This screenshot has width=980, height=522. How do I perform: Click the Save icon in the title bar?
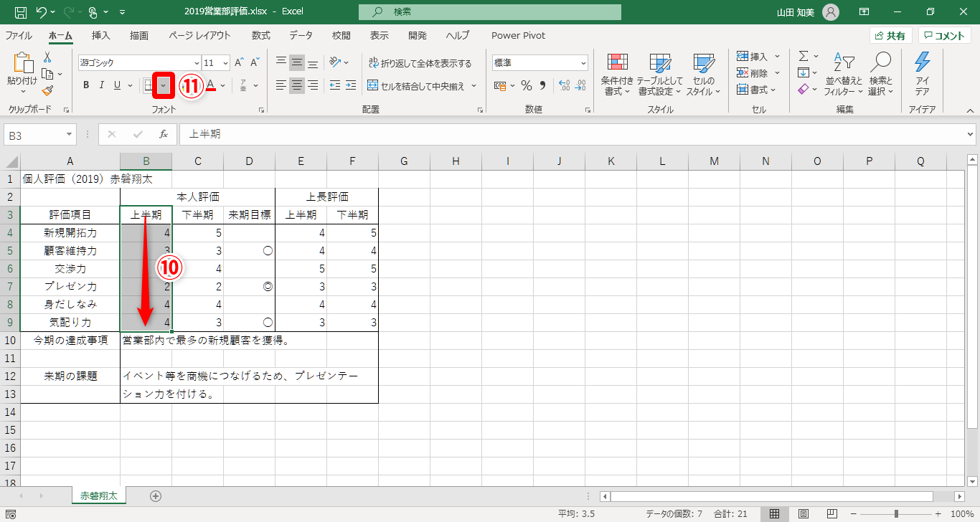[21, 12]
